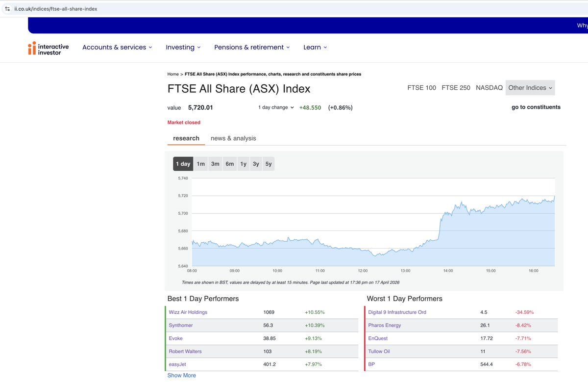Open Wizz Air Holdings stock page

(x=188, y=312)
